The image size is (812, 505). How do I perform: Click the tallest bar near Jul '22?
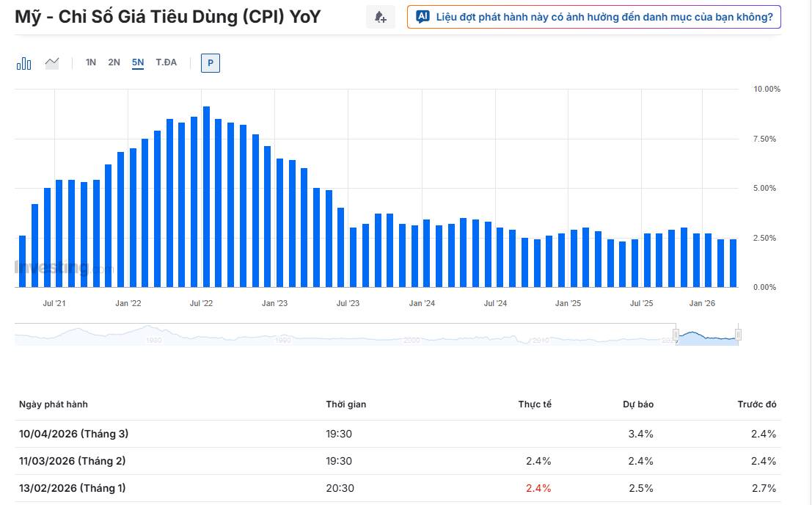click(x=207, y=197)
